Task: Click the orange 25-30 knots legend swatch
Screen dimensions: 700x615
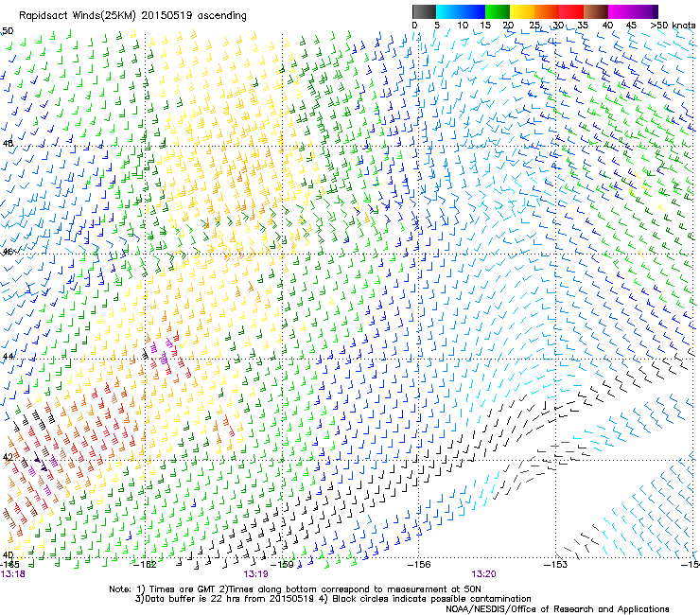Action: (547, 11)
